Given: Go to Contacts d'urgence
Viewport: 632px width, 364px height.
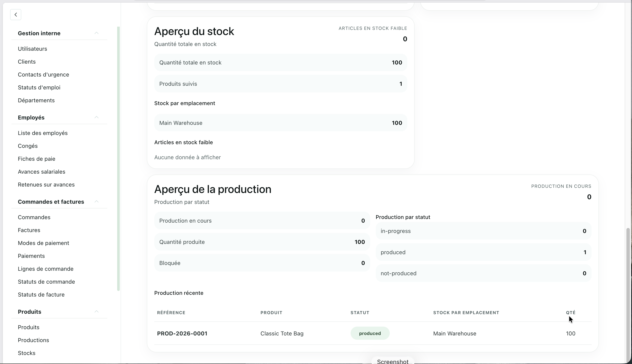Looking at the screenshot, I should 43,75.
